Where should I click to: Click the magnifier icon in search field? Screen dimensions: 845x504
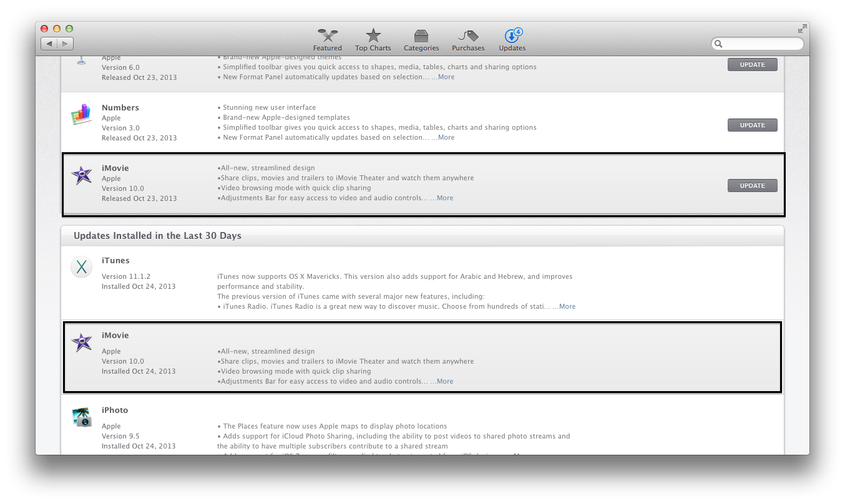pyautogui.click(x=719, y=44)
